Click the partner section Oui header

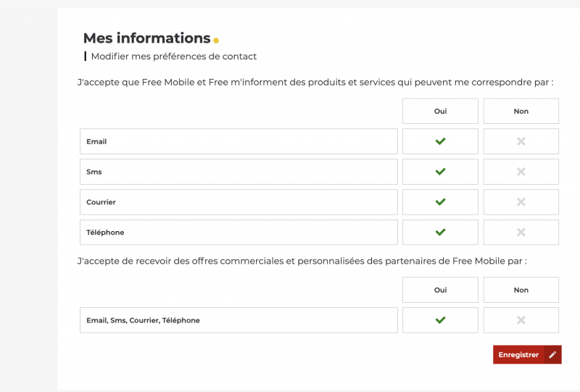click(x=440, y=290)
